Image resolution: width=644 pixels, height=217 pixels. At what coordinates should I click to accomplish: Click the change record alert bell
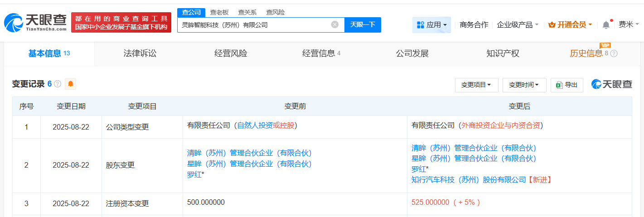pyautogui.click(x=70, y=84)
